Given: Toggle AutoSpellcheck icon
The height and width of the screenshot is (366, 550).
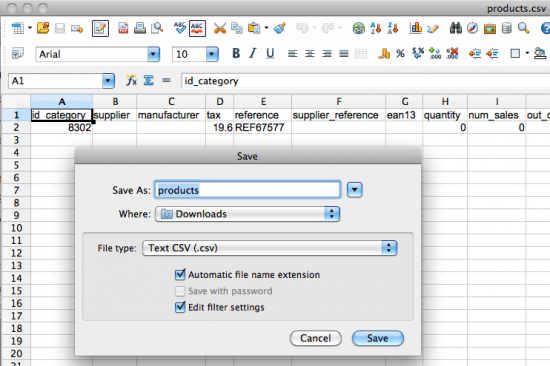Looking at the screenshot, I should 197,28.
